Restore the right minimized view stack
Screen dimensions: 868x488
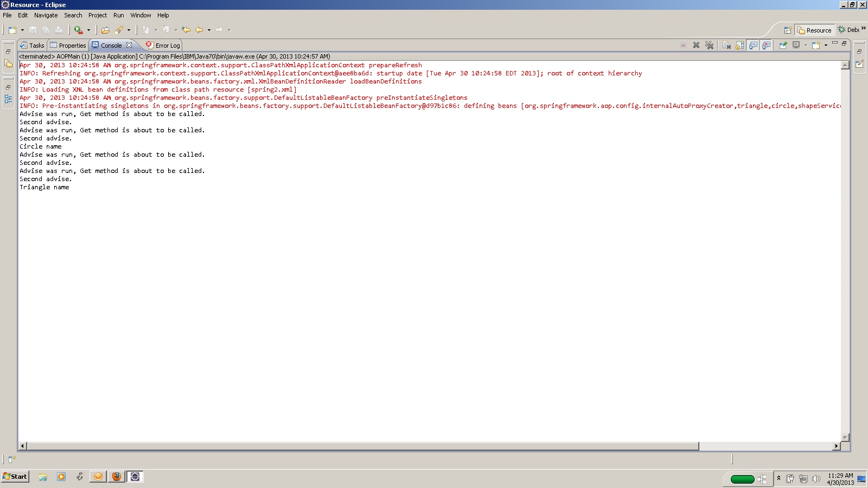[859, 52]
